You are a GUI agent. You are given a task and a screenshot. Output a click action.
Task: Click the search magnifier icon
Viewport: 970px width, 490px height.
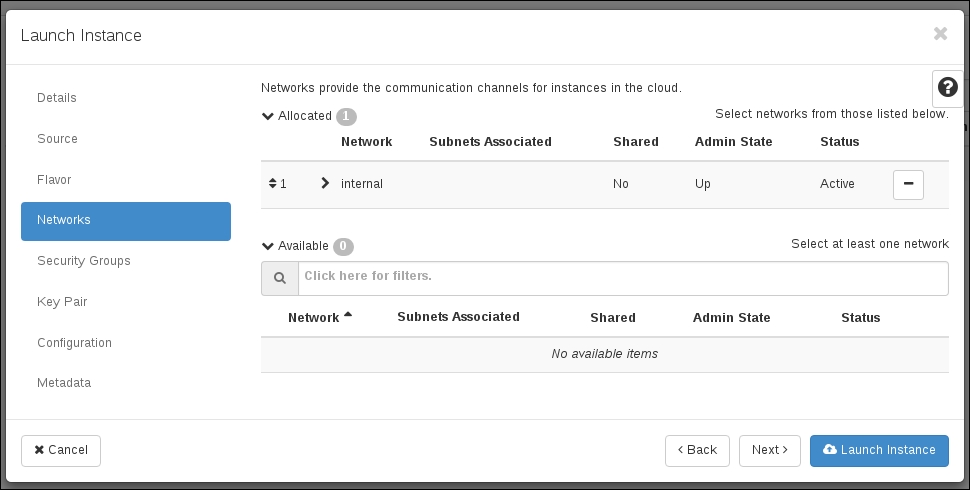[280, 278]
